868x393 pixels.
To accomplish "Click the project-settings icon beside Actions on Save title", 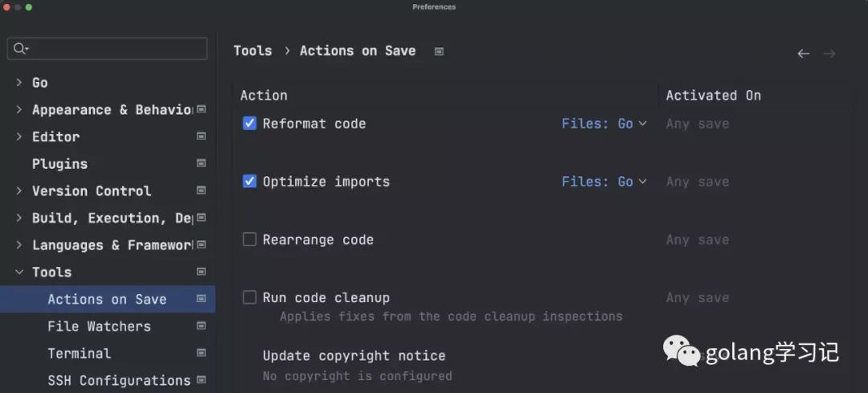I will [439, 51].
